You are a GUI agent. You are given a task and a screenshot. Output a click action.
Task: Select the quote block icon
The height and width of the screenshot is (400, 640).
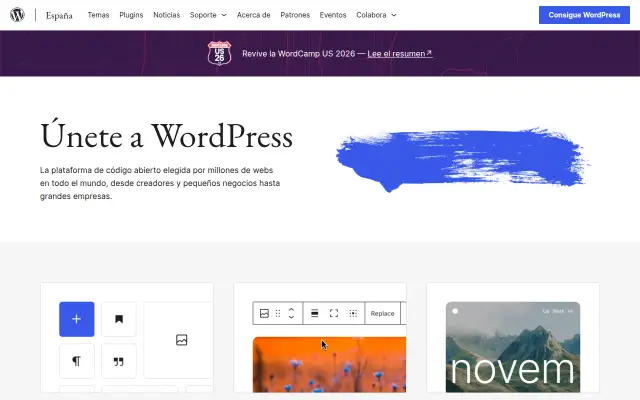click(x=119, y=361)
